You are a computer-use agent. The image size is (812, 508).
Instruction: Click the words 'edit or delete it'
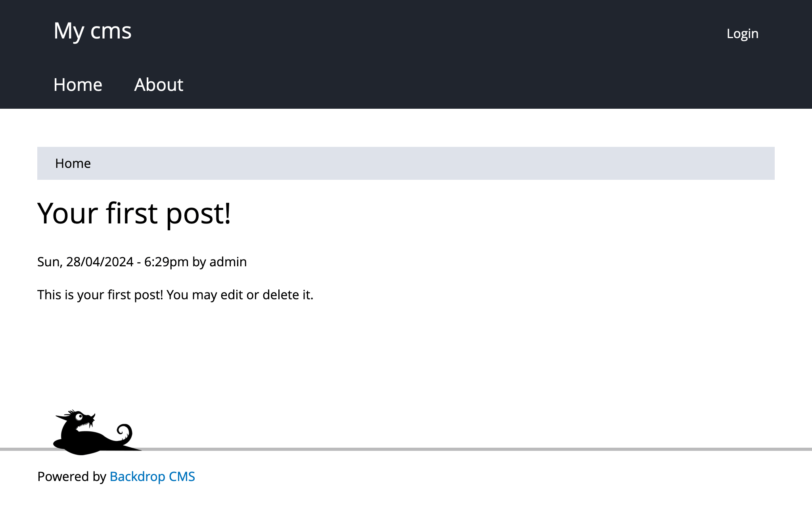coord(266,295)
